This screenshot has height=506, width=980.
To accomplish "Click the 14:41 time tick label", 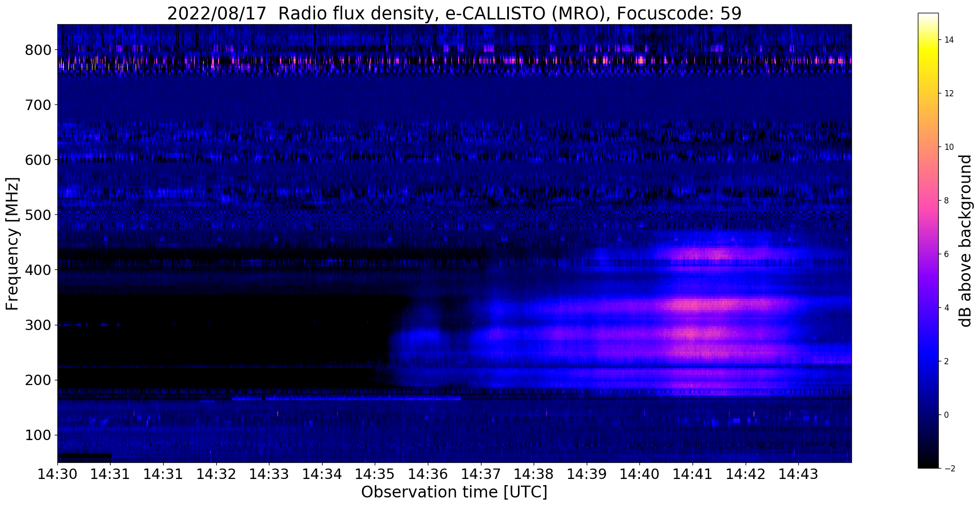I will (x=693, y=474).
